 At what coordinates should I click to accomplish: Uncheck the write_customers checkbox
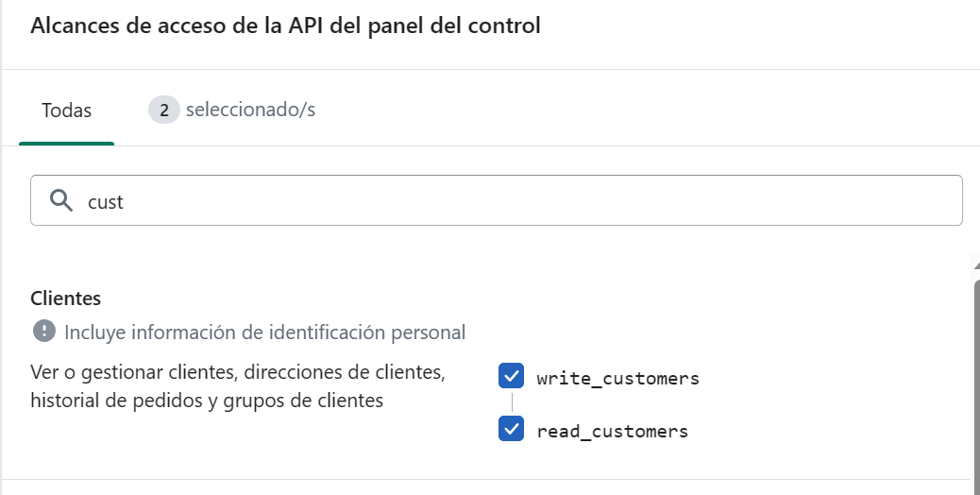click(x=511, y=376)
